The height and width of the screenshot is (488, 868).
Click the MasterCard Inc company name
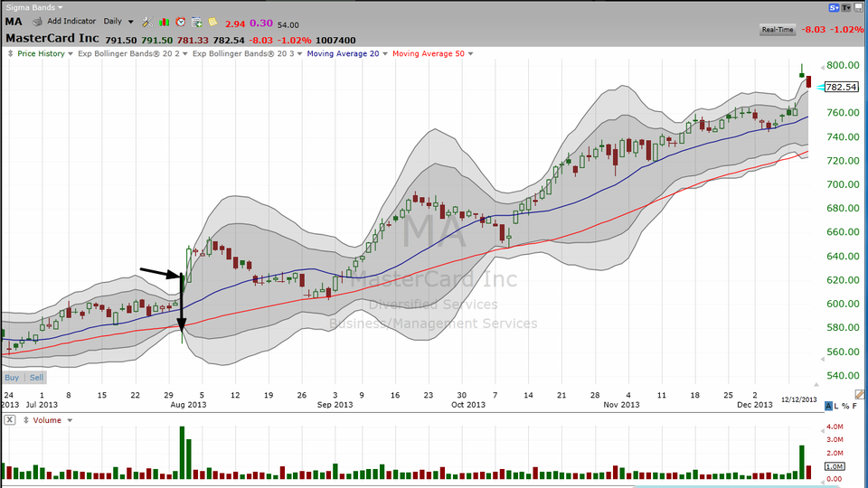[52, 38]
